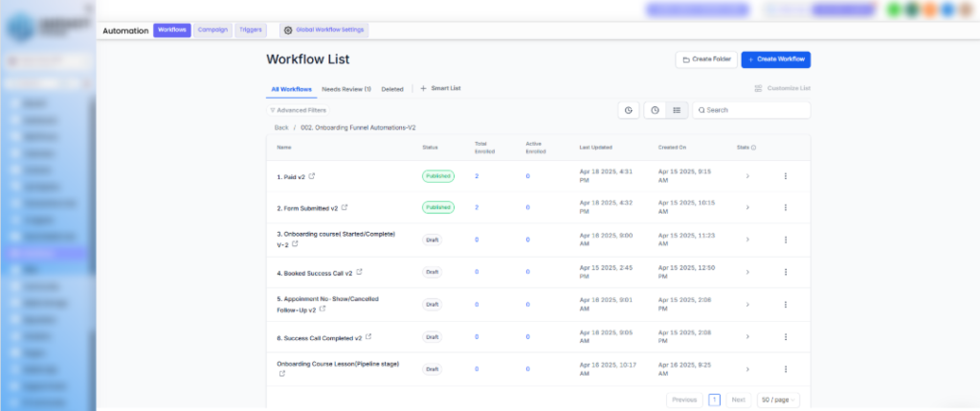The width and height of the screenshot is (980, 411).
Task: Switch to Needs Review (1) tab
Action: 346,89
